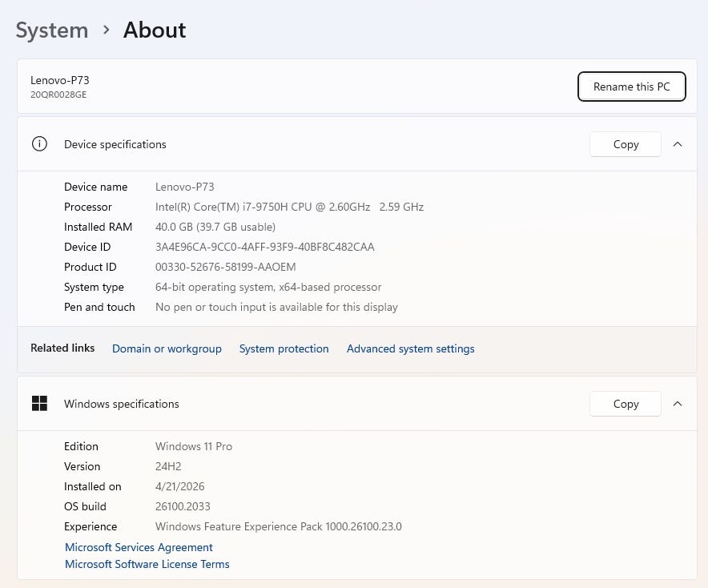Click the OS build number 26100.2033
The image size is (708, 588).
tap(183, 506)
